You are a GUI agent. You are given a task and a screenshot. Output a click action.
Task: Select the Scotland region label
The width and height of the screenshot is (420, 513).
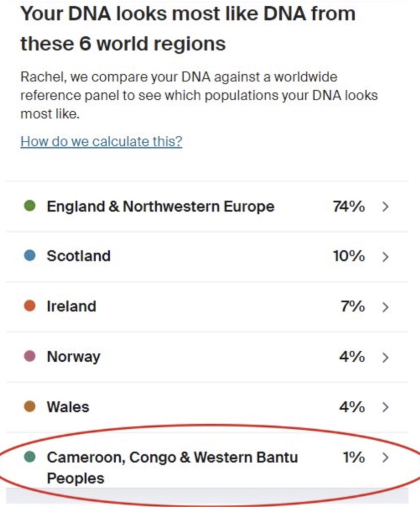click(x=79, y=256)
